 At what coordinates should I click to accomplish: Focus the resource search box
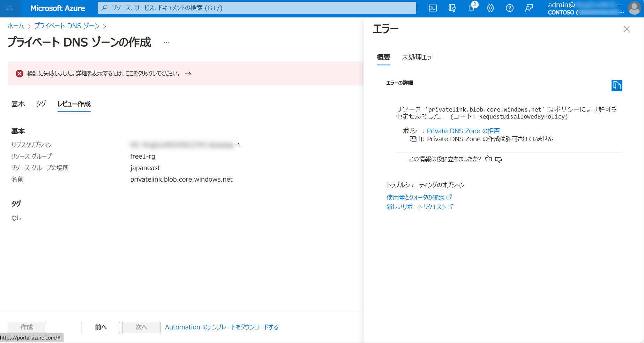[x=257, y=8]
